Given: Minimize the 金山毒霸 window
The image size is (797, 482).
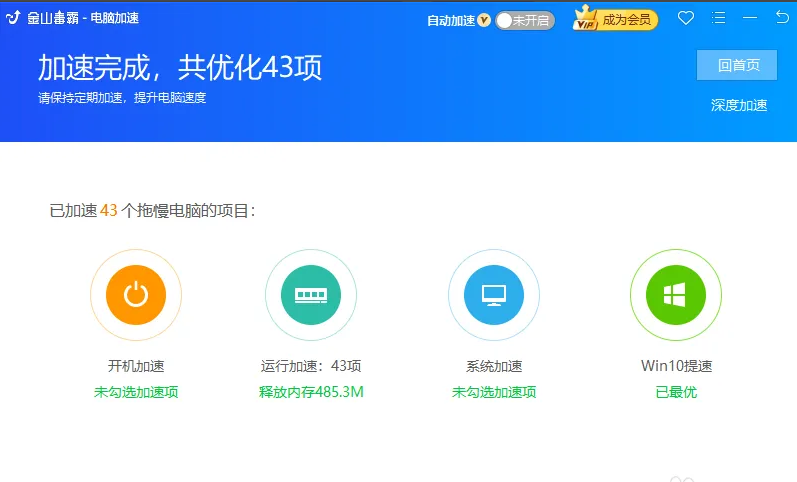Looking at the screenshot, I should 750,19.
